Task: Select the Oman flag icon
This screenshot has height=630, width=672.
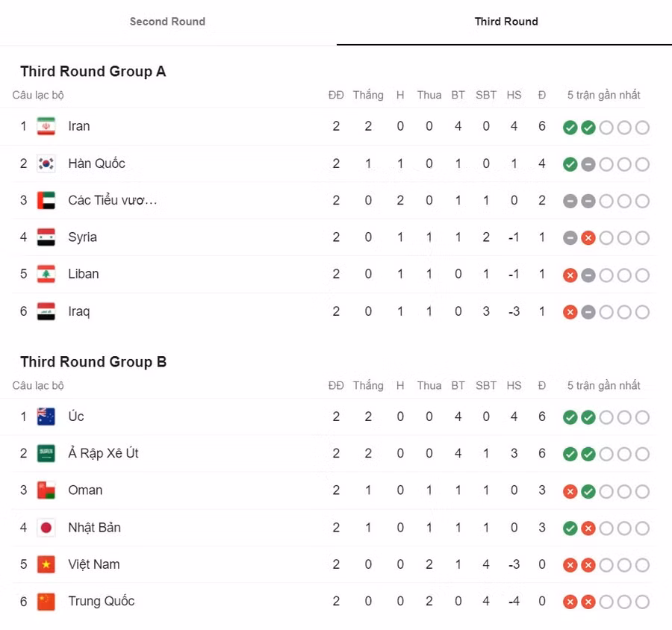Action: pyautogui.click(x=46, y=490)
